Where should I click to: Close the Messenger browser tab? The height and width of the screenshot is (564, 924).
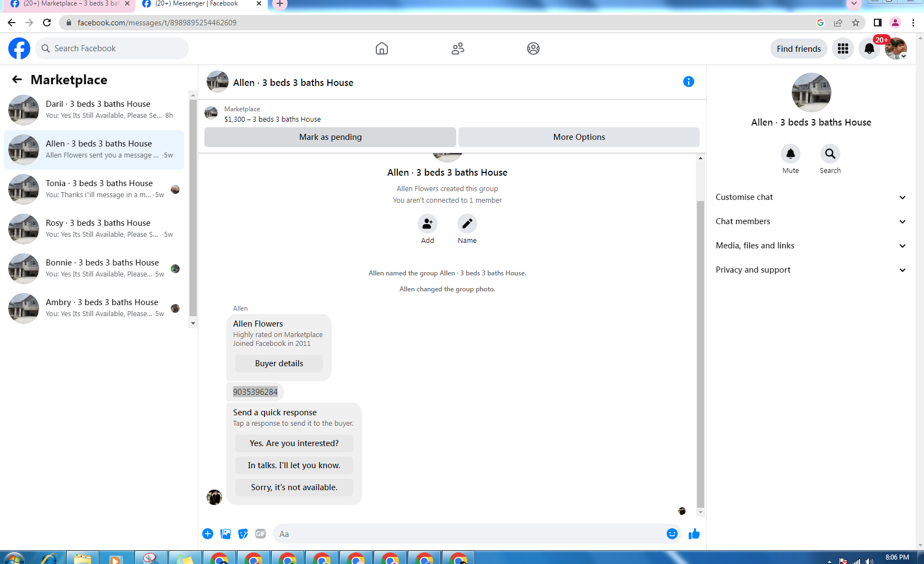[259, 3]
